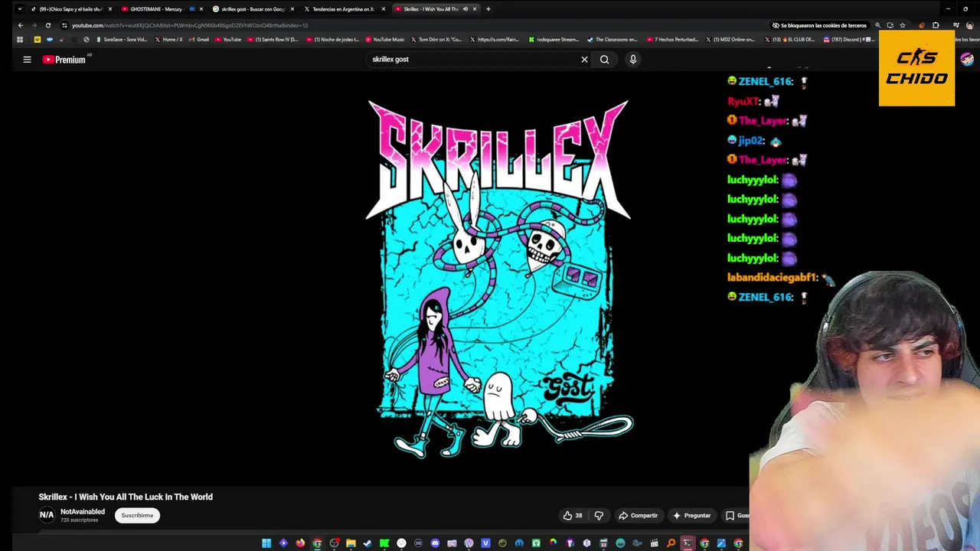Open the YouTube Music bookmark
This screenshot has width=980, height=551.
[385, 39]
